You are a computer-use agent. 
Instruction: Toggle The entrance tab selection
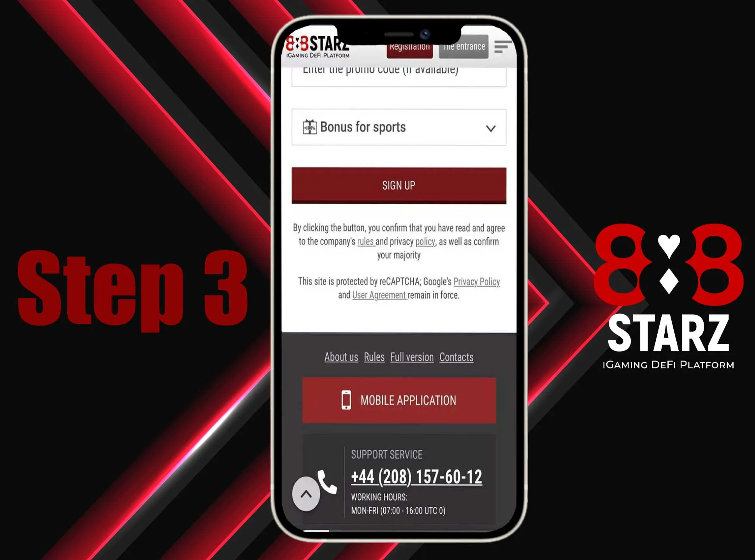point(464,46)
